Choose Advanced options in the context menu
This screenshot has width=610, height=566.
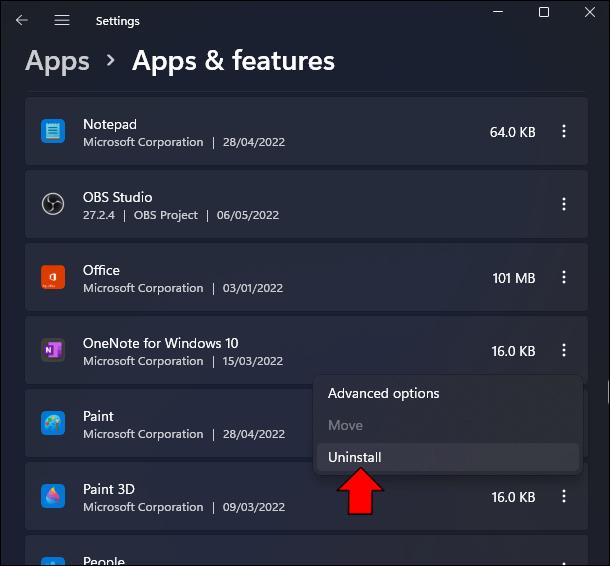pyautogui.click(x=448, y=393)
